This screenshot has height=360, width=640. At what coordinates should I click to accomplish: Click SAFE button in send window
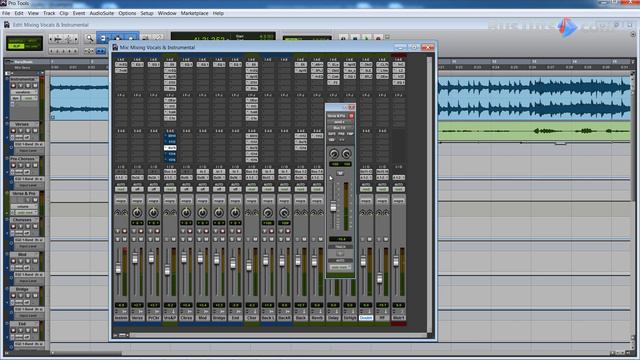coord(332,134)
